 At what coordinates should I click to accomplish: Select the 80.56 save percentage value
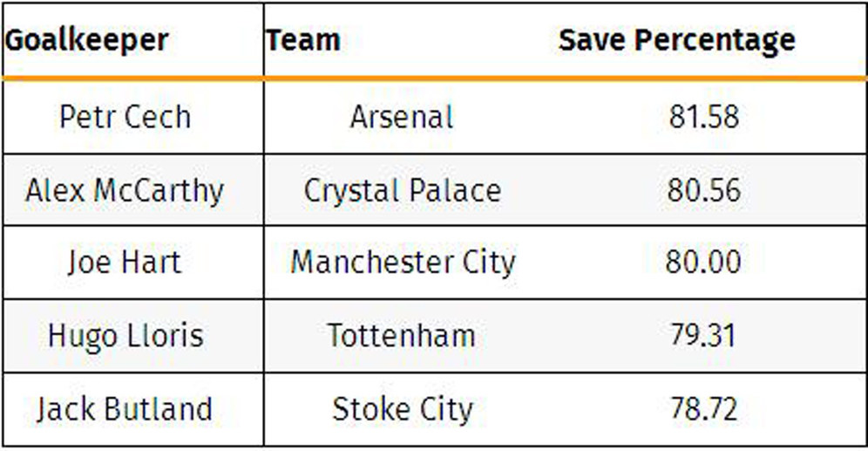(703, 190)
